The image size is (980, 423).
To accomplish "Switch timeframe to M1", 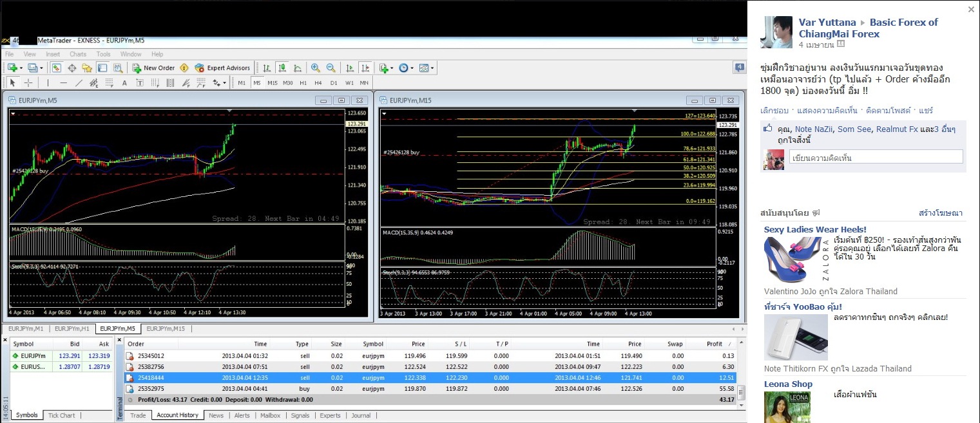I will pyautogui.click(x=242, y=83).
